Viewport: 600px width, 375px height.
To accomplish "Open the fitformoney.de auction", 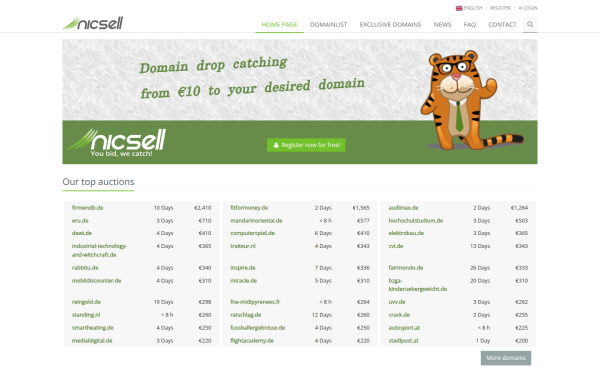I will [249, 208].
